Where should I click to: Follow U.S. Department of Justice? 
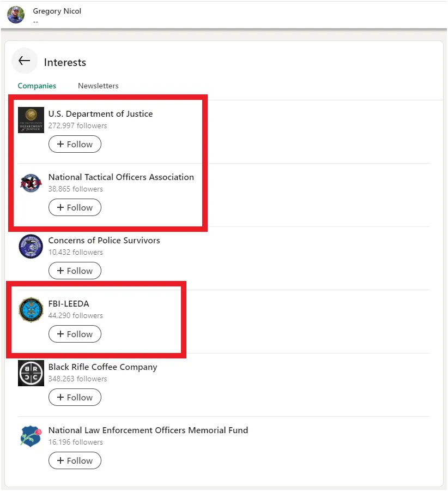click(x=75, y=145)
